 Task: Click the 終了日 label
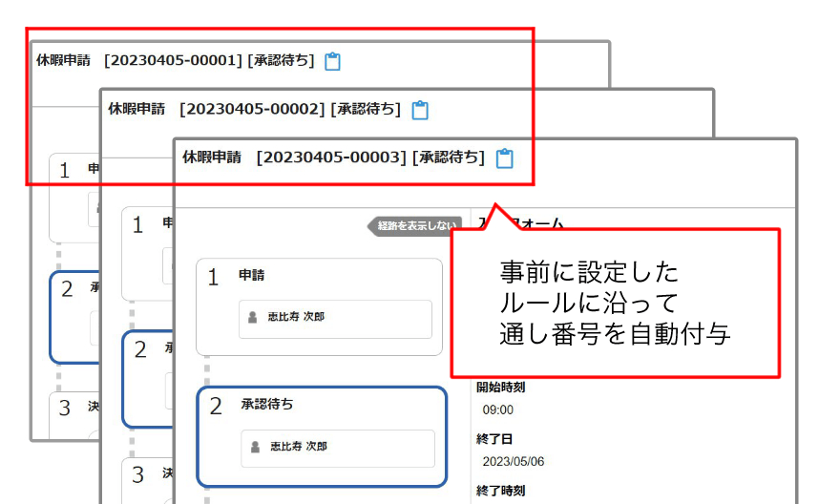(494, 439)
